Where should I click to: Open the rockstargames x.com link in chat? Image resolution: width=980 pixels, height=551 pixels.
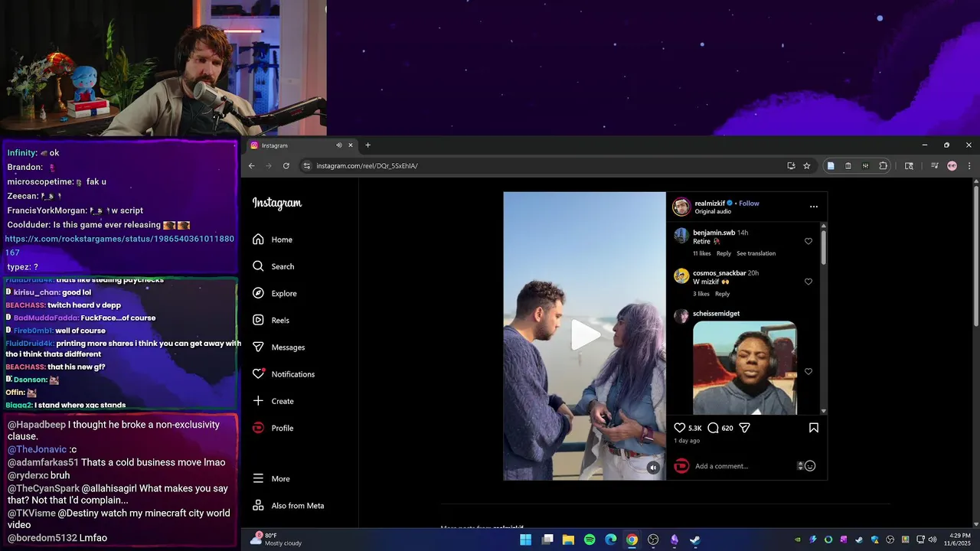(119, 245)
